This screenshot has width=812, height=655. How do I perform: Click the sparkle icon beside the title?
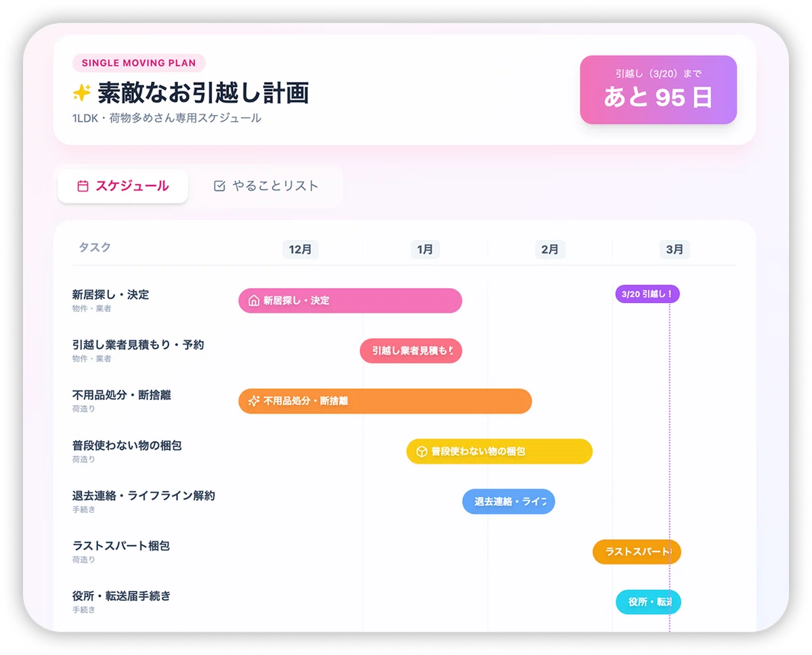pyautogui.click(x=81, y=93)
